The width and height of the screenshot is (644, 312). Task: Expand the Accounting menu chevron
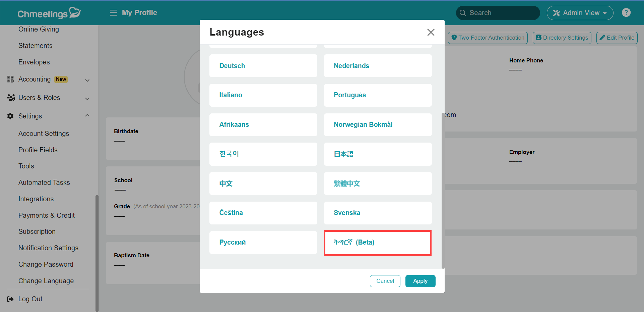pos(87,80)
